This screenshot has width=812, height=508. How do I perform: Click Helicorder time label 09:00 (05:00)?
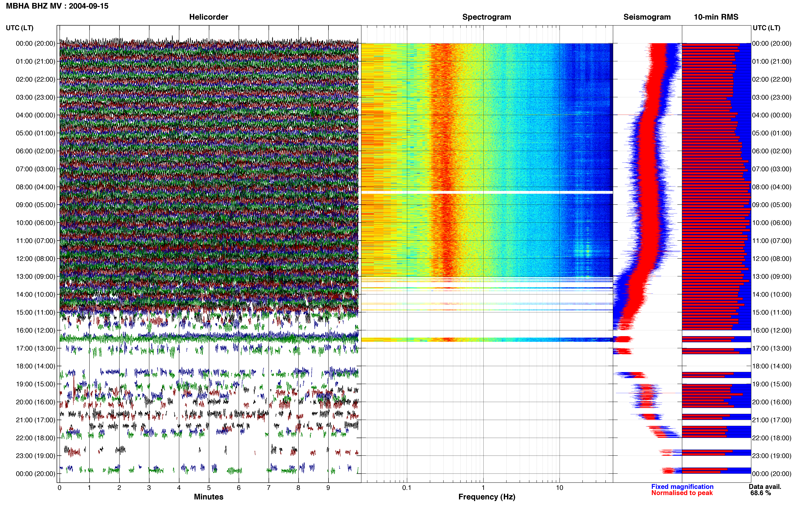[36, 205]
